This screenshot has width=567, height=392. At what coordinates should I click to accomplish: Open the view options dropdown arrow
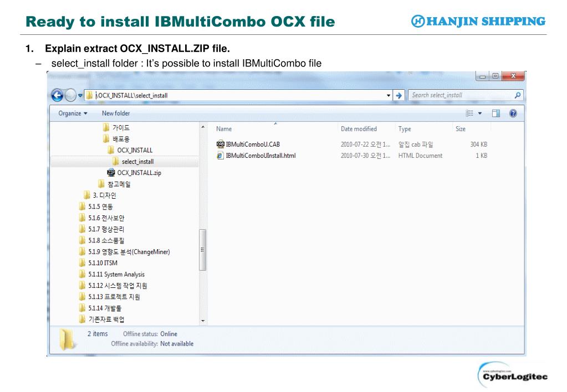pyautogui.click(x=480, y=114)
